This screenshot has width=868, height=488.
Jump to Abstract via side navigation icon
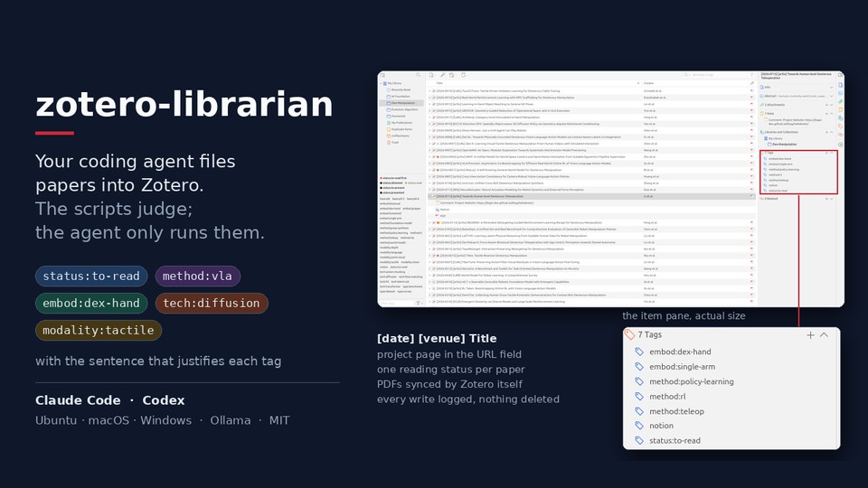840,93
